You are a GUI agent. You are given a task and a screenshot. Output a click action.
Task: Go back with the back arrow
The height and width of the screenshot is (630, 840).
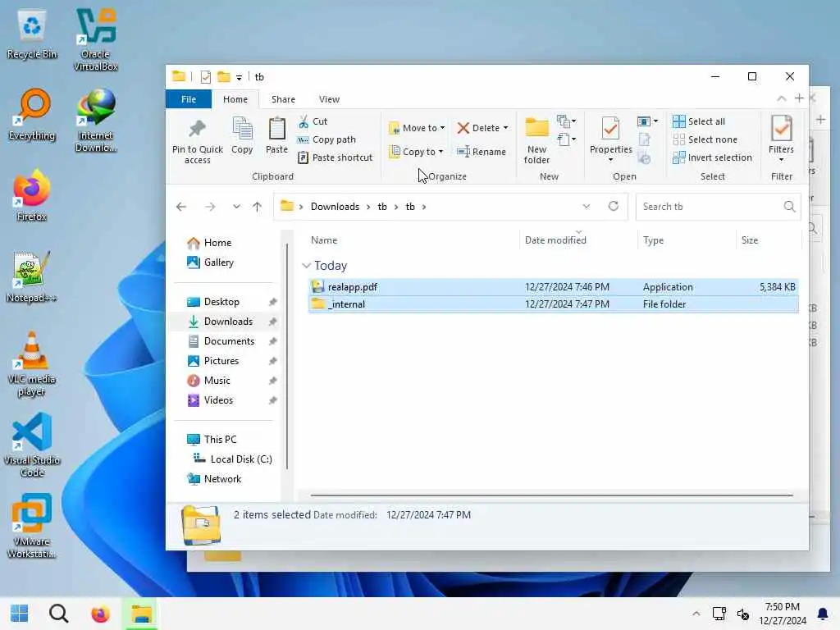[181, 207]
